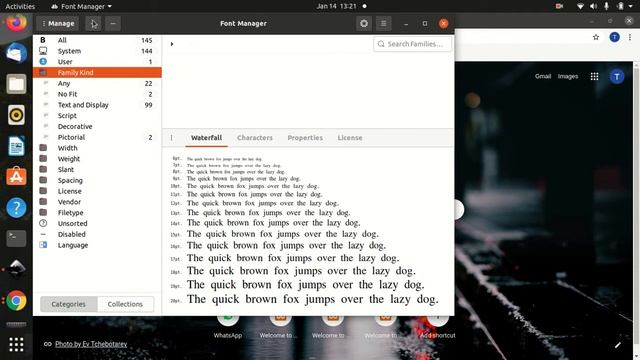Viewport: 640px width, 360px height.
Task: Click the Images link in the Chrome window
Action: pos(568,76)
